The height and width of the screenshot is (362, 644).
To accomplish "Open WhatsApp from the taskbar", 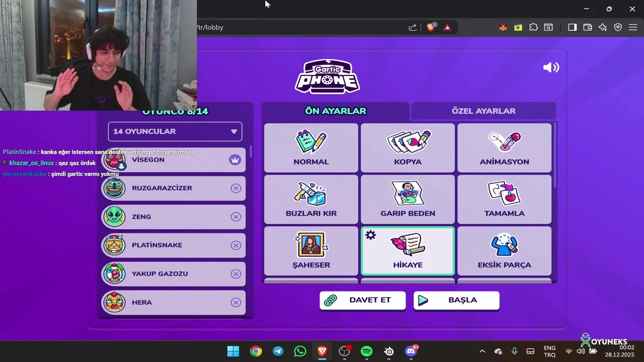I will (300, 351).
